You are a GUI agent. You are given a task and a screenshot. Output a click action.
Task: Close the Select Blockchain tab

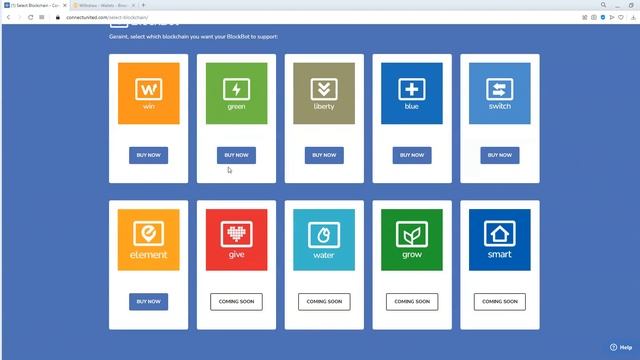[64, 5]
